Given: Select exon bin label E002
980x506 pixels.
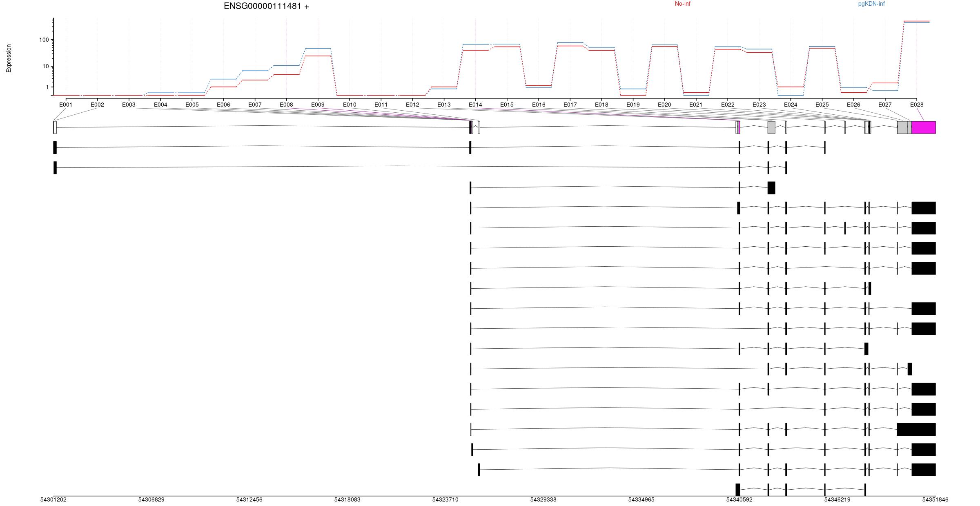Looking at the screenshot, I should 97,105.
